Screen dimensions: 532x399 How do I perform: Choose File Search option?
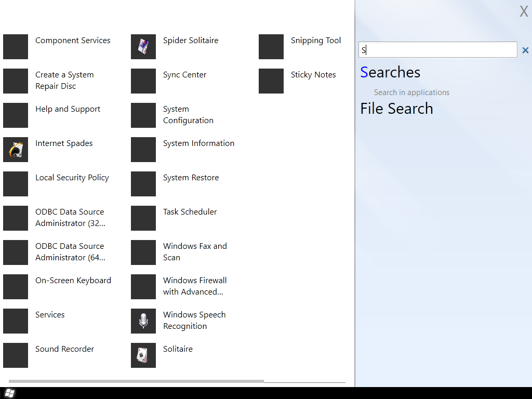point(396,109)
